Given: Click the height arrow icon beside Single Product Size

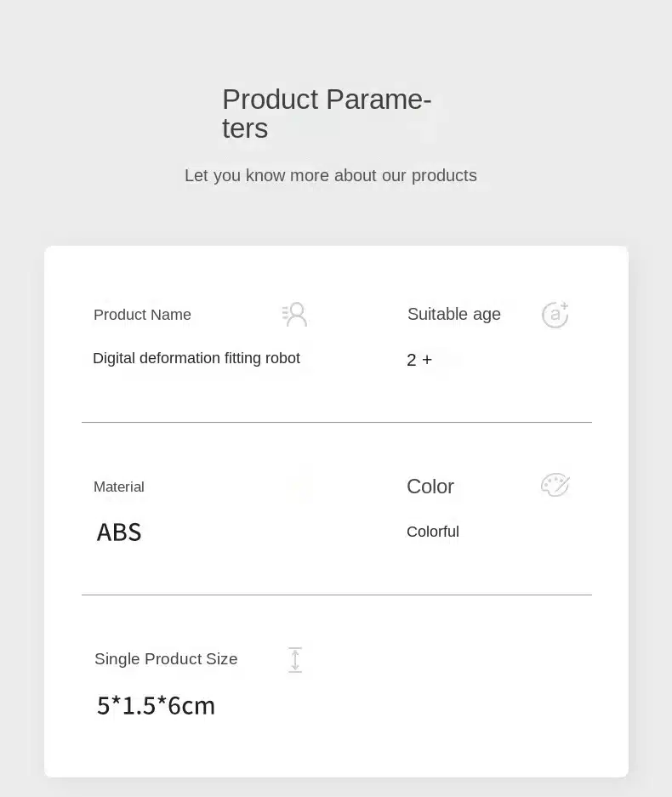Looking at the screenshot, I should (x=295, y=660).
